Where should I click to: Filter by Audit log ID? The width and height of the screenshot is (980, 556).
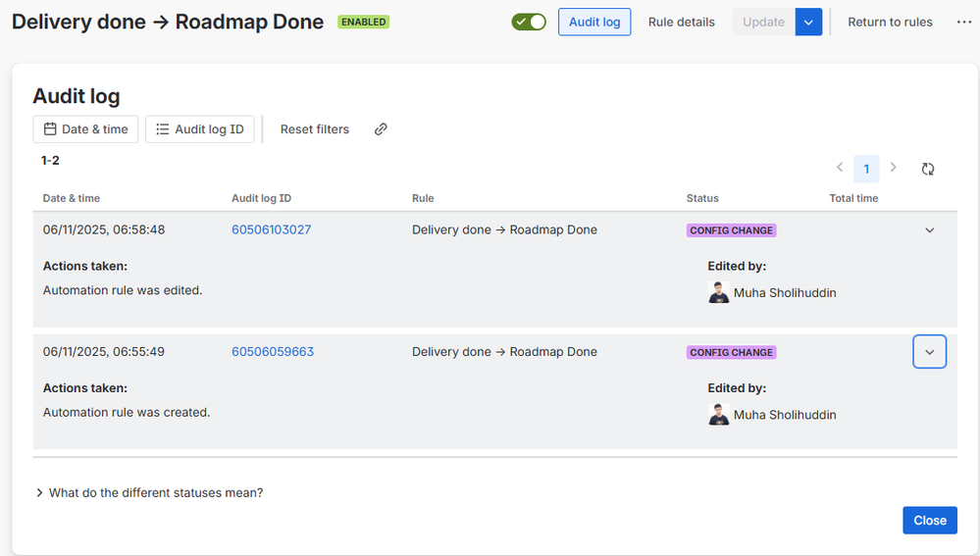tap(200, 129)
